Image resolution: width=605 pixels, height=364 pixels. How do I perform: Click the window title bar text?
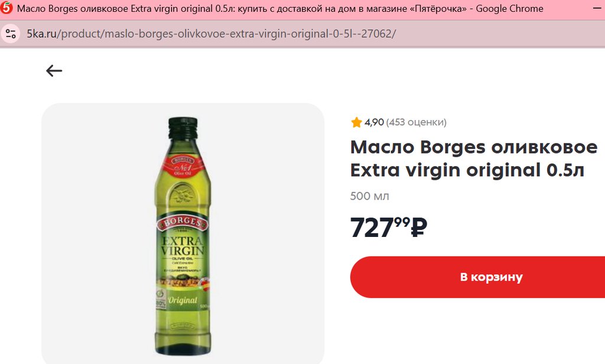click(x=280, y=8)
